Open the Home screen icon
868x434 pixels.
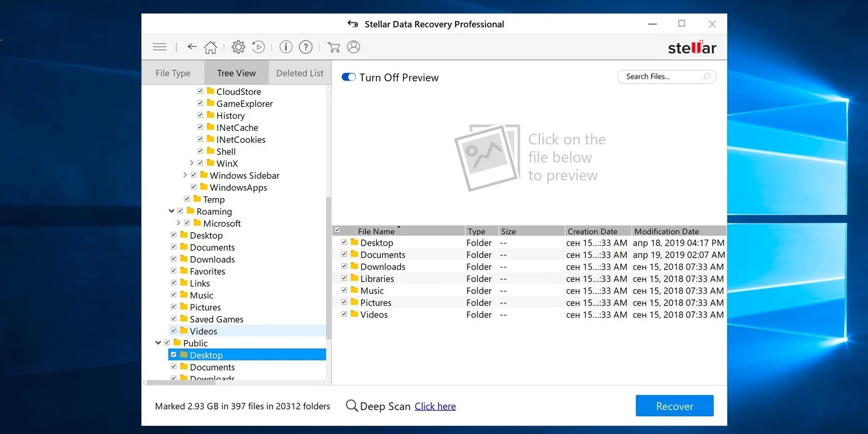point(210,47)
